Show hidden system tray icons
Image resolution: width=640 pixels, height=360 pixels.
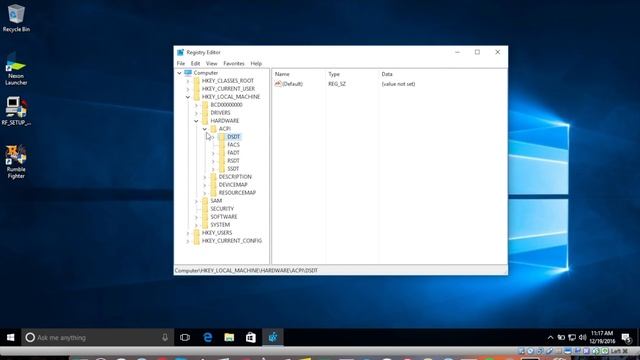click(550, 338)
